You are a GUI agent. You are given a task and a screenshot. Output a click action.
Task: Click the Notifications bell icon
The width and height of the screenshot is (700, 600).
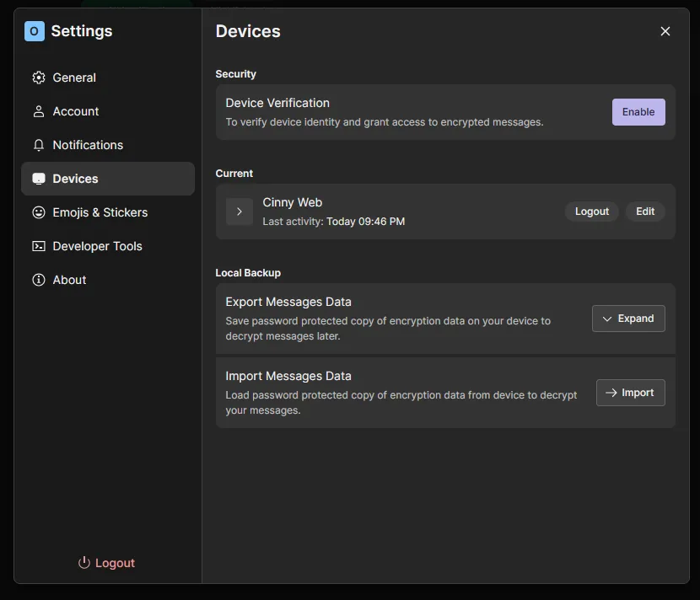click(x=39, y=145)
